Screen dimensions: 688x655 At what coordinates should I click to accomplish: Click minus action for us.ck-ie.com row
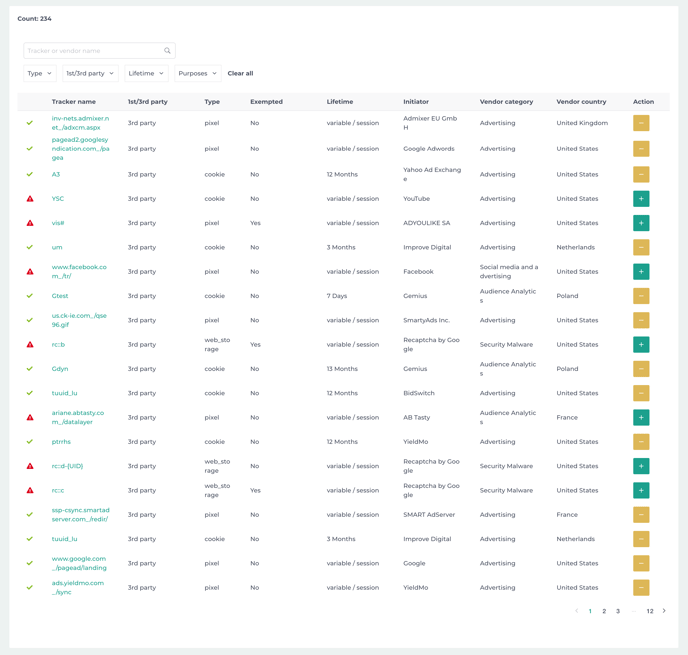point(641,320)
